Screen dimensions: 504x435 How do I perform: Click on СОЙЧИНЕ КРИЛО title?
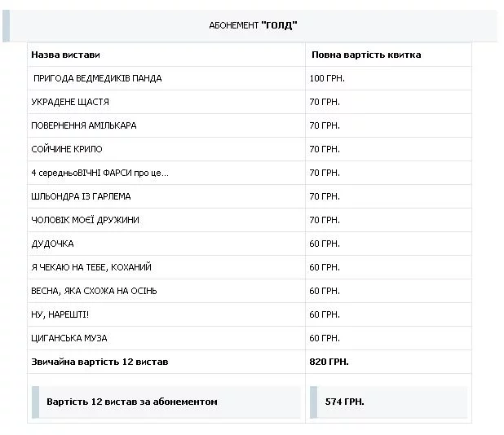66,149
